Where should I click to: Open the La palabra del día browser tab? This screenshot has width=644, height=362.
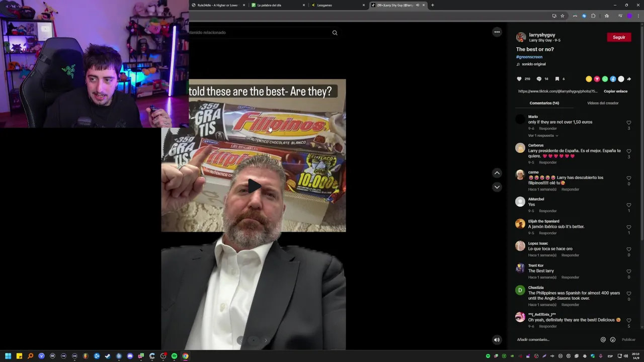point(278,5)
